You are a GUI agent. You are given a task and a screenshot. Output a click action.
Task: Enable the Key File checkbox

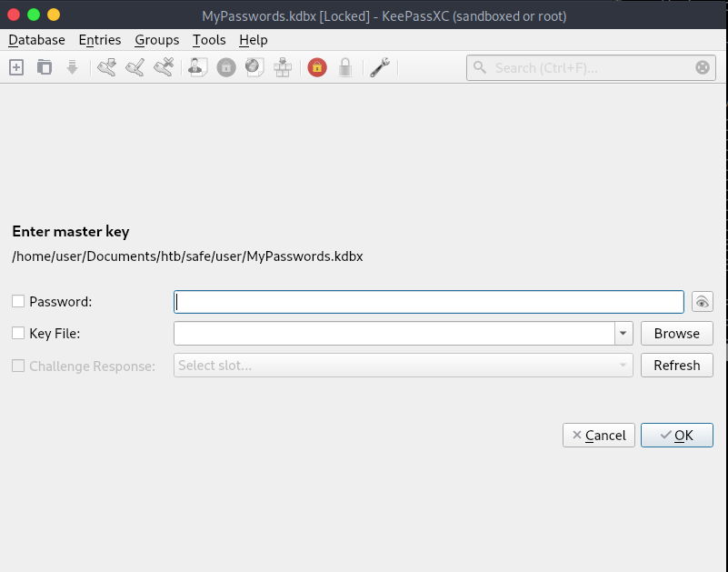[x=18, y=334]
